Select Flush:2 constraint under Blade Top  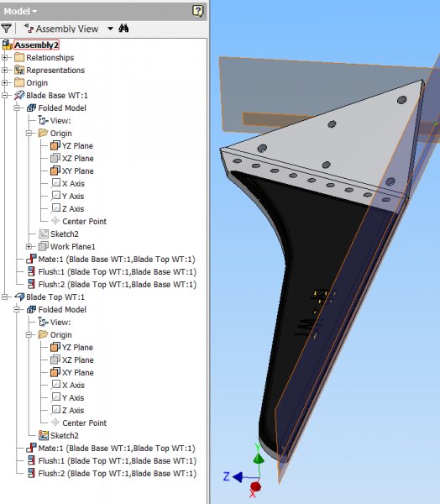click(112, 474)
